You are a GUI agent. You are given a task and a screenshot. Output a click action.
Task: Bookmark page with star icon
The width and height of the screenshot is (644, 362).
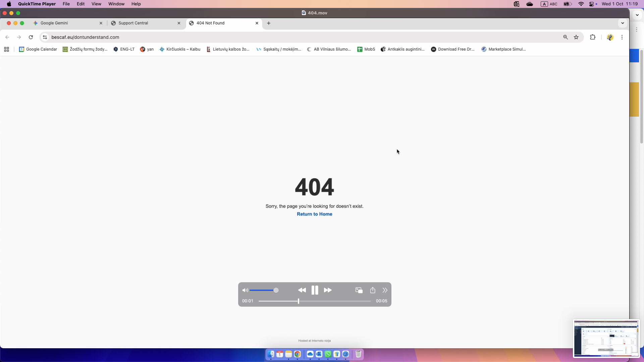[576, 37]
